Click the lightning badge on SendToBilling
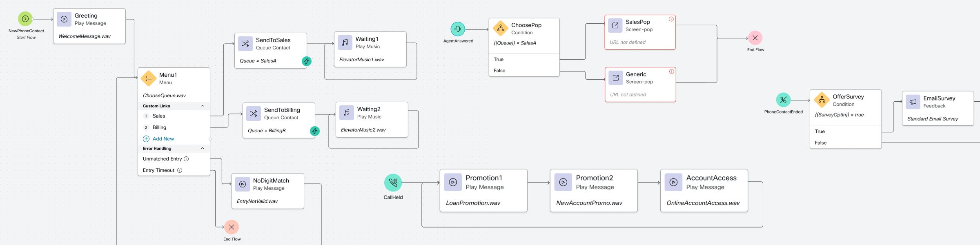The height and width of the screenshot is (245, 980). point(315,131)
